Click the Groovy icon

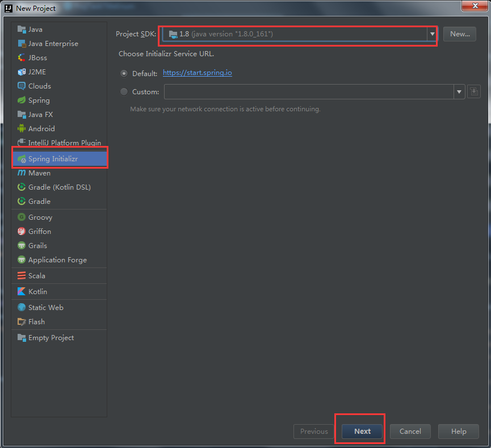coord(22,217)
